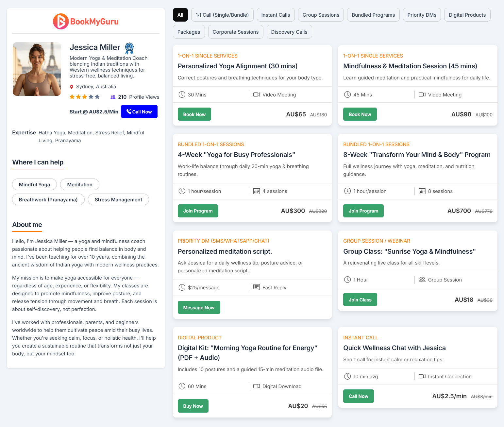
Task: Click the profile views people icon
Action: [x=113, y=97]
